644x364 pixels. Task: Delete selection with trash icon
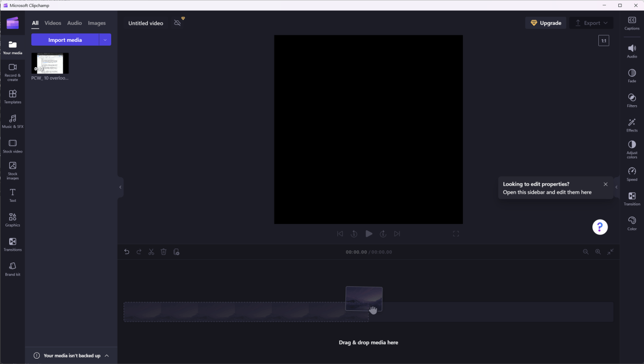(x=164, y=252)
